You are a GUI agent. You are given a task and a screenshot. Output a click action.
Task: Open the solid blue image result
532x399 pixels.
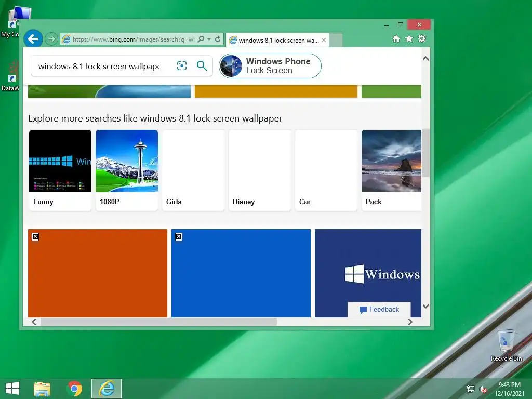click(x=241, y=273)
